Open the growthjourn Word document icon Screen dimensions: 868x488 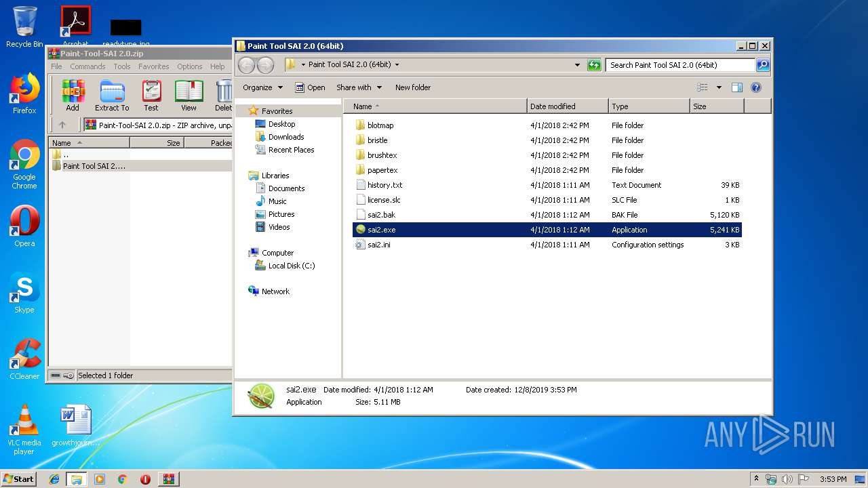coord(75,426)
